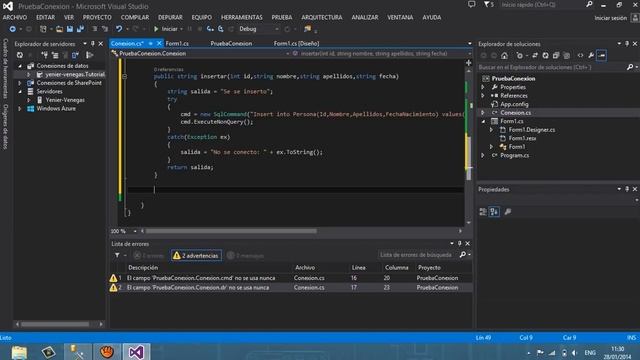Click the Iniciar start debugging button
The height and width of the screenshot is (360, 640).
point(166,29)
